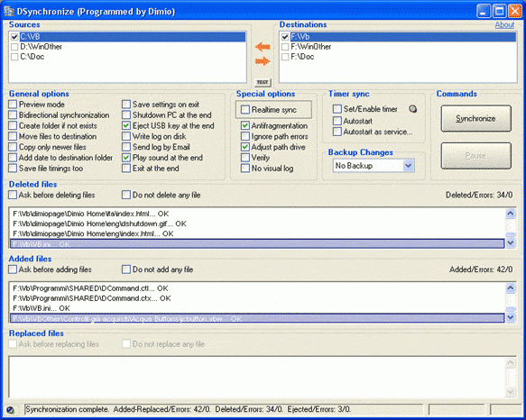Enable Add date to destination folder

13,158
